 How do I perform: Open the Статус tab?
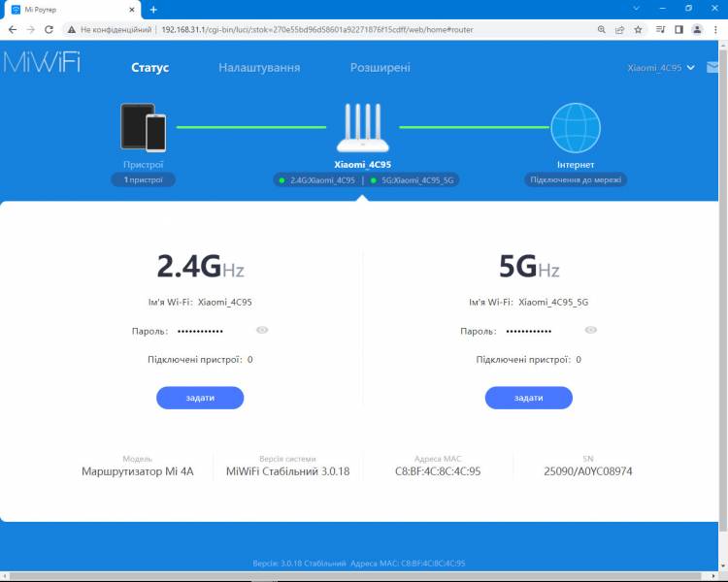[149, 68]
